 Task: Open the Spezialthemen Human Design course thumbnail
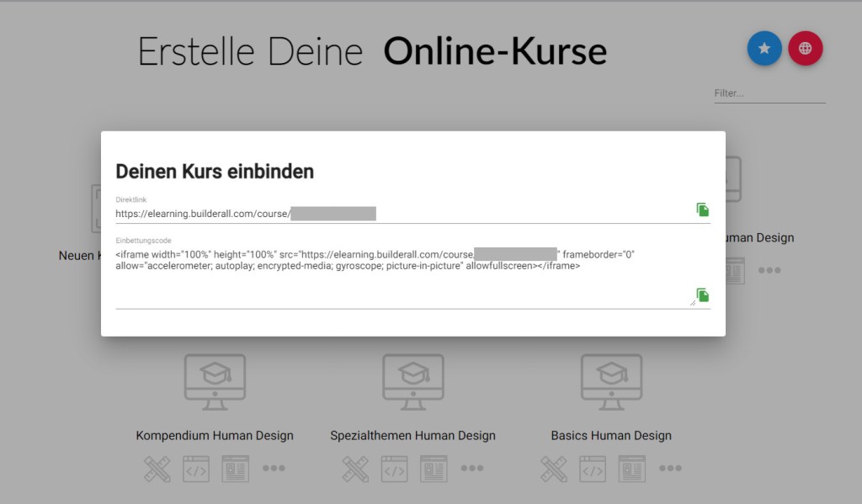pos(412,382)
